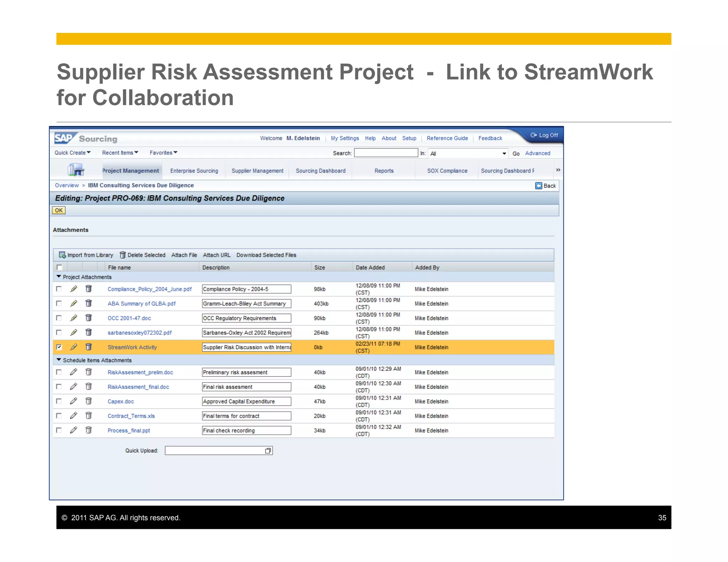Edit the StreamWork Activity row
The width and height of the screenshot is (728, 562).
[x=74, y=347]
